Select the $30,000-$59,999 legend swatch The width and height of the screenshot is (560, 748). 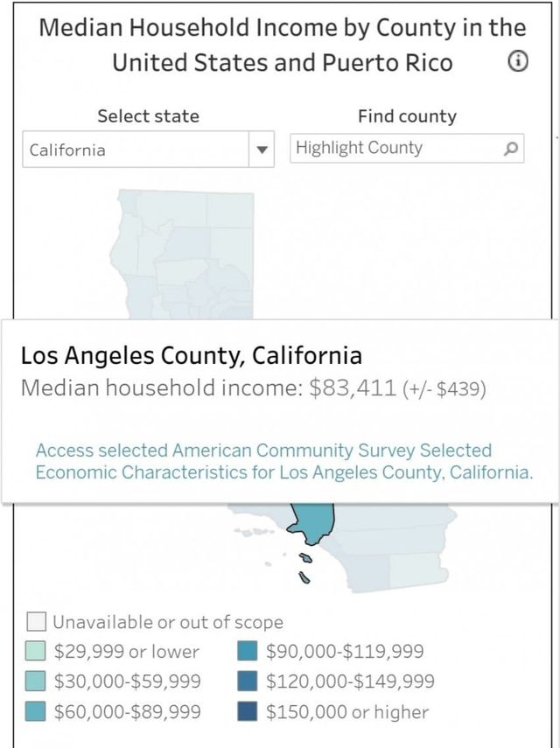(36, 682)
